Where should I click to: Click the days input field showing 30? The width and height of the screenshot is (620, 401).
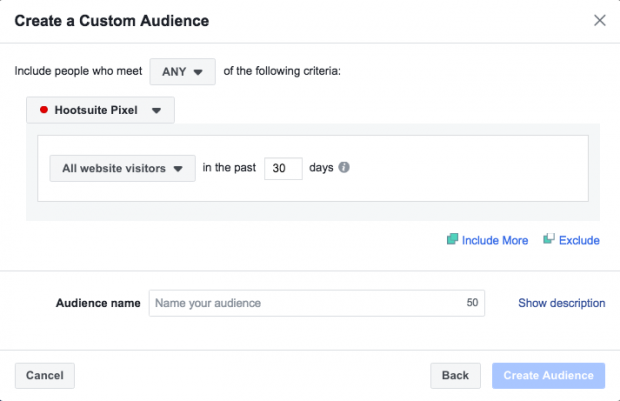283,168
